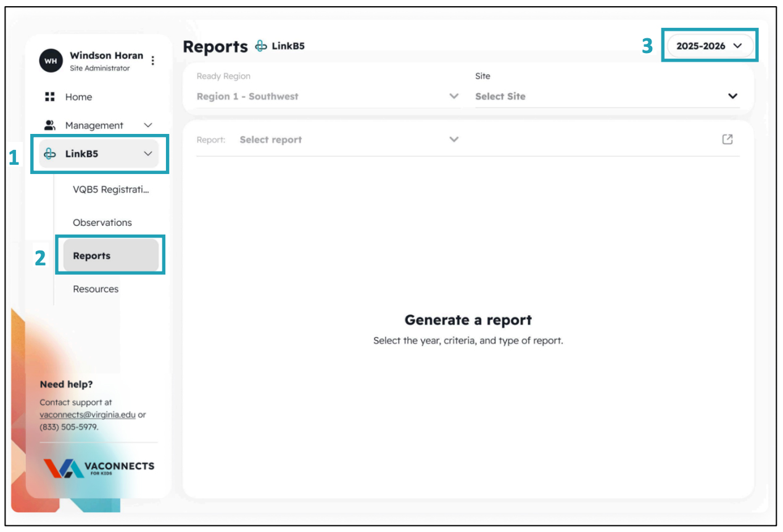Click the Ready Region field label
The image size is (783, 532).
coord(223,77)
